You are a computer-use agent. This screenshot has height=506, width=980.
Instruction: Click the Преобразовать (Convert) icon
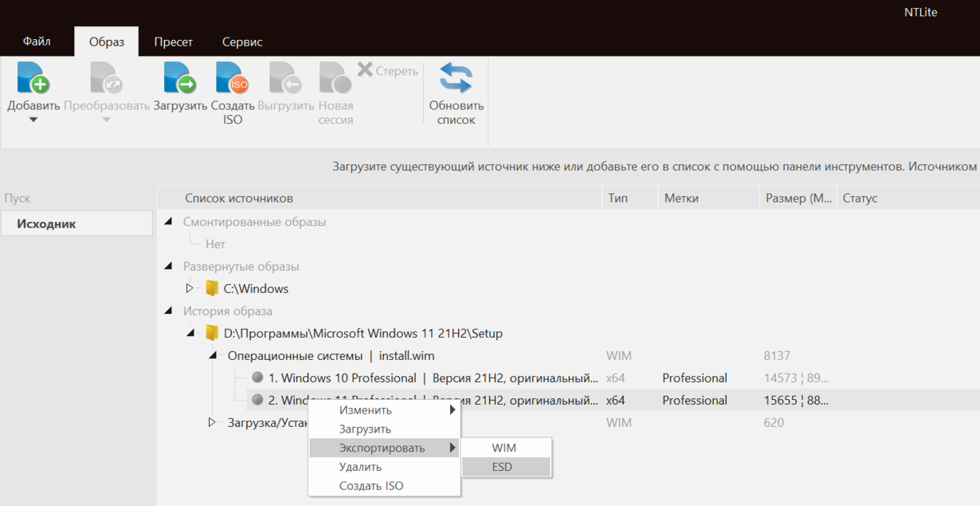[107, 78]
